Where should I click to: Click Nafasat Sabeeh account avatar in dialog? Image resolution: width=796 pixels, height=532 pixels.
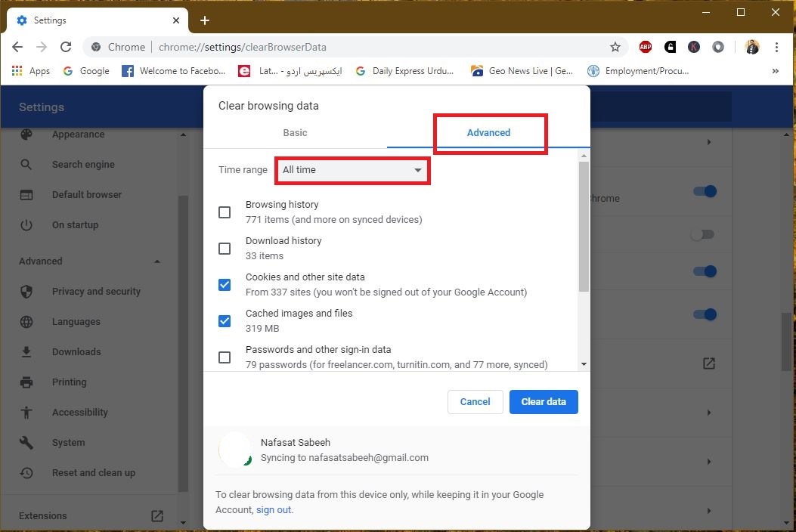pyautogui.click(x=235, y=450)
